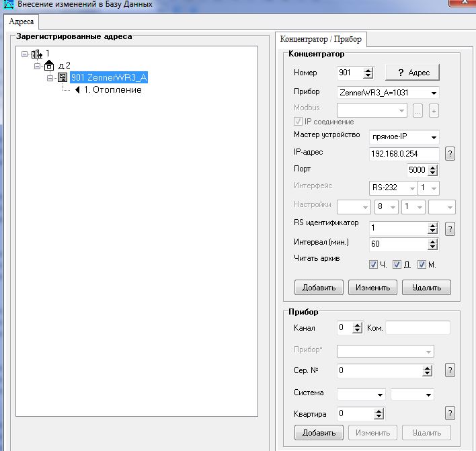
Task: Toggle the М. monthly archive checkbox
Action: click(x=422, y=265)
